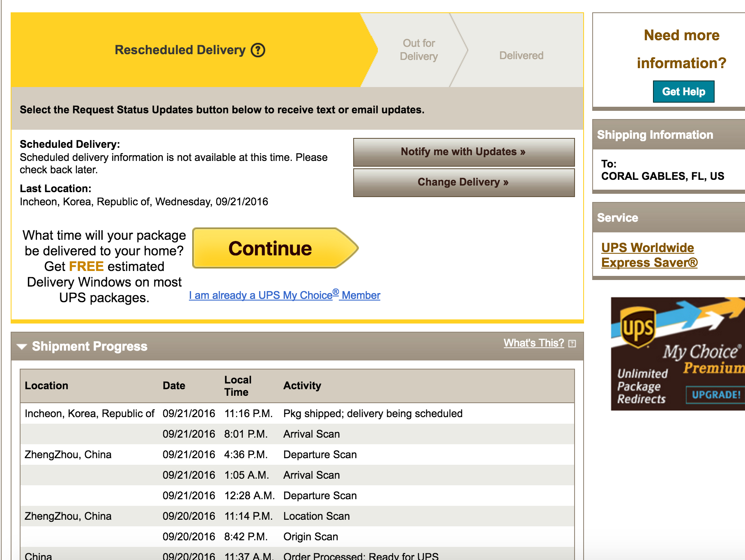Click the Out for Delivery progress step
This screenshot has width=745, height=560.
pyautogui.click(x=418, y=50)
